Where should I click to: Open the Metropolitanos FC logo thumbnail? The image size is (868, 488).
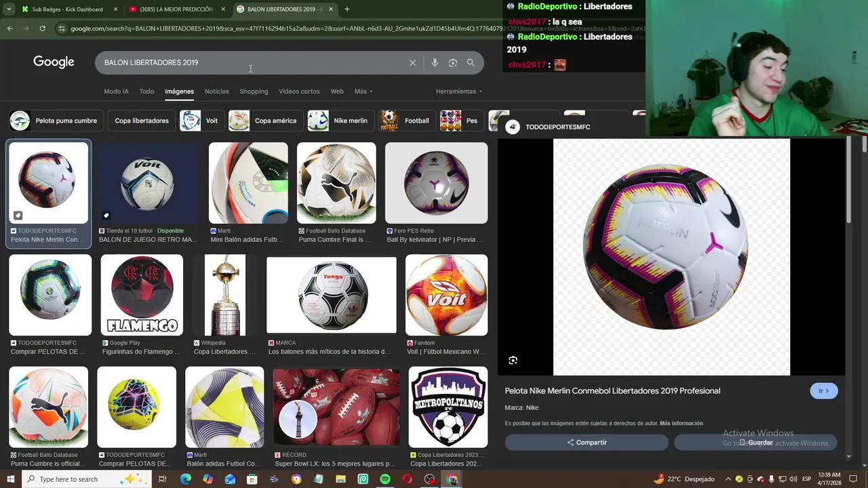[x=448, y=407]
